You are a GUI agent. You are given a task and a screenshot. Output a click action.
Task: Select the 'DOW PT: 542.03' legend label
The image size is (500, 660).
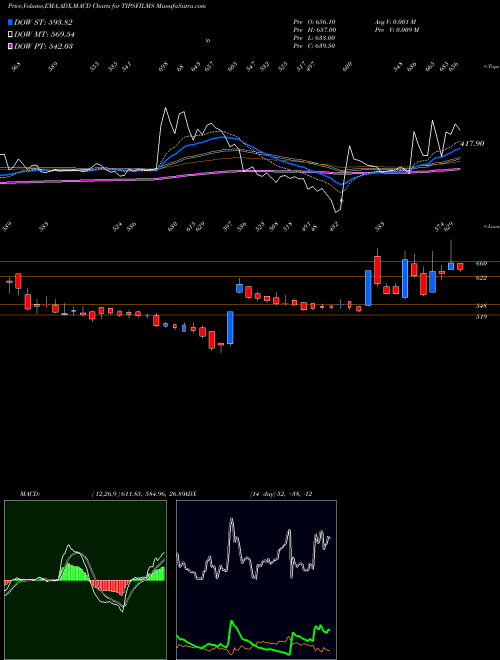43,46
